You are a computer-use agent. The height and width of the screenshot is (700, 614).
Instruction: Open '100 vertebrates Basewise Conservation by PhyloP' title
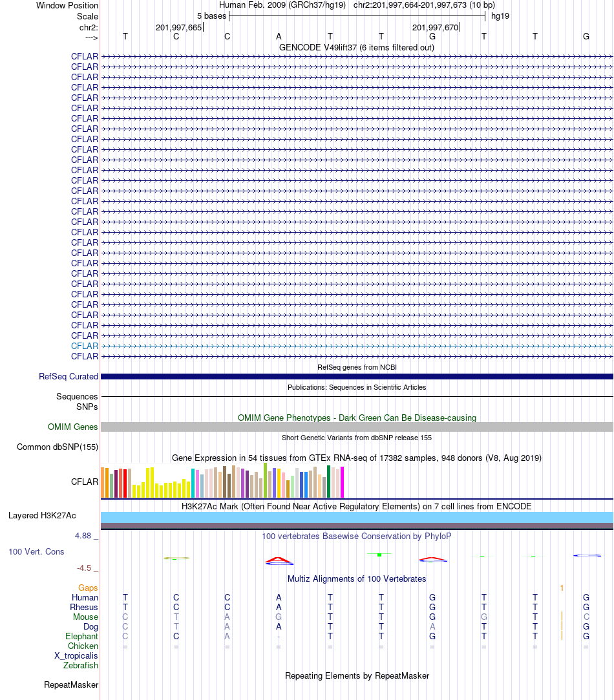tap(357, 536)
